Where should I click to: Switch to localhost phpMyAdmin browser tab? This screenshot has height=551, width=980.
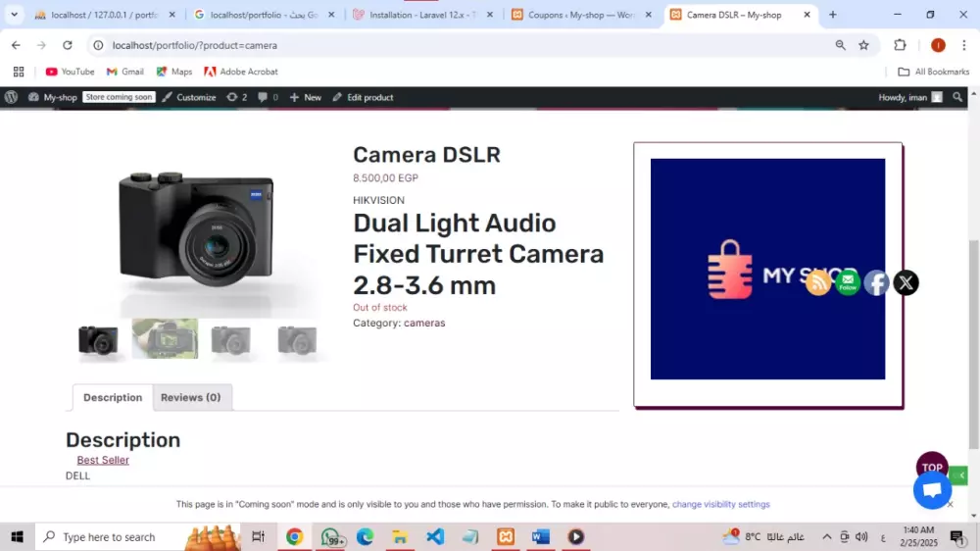coord(105,15)
